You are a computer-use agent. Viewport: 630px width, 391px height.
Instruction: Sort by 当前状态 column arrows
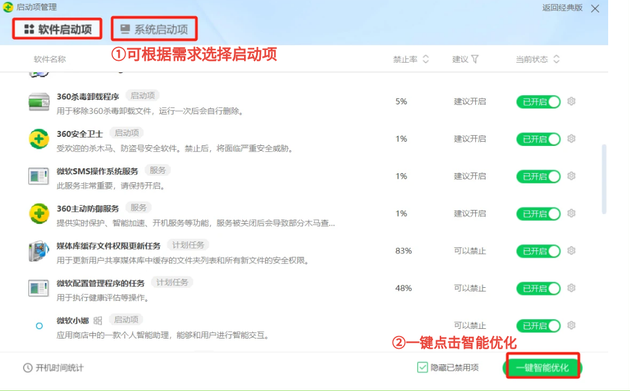coord(556,59)
